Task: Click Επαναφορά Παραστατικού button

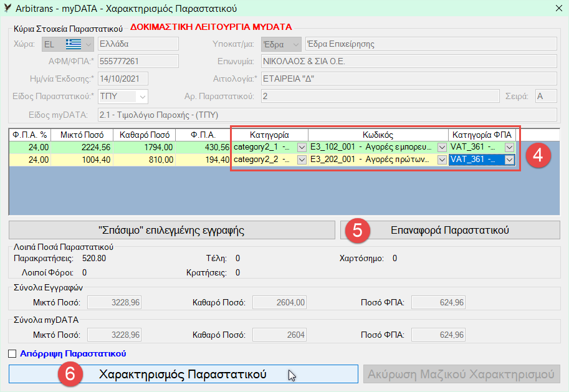Action: [450, 230]
